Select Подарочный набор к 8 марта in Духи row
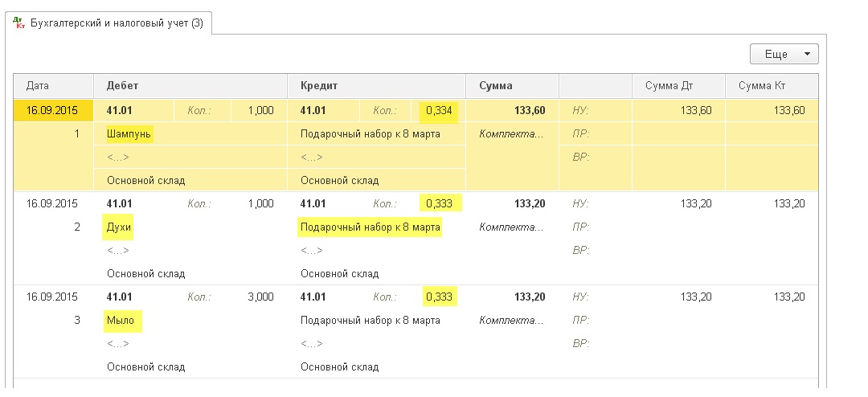868x397 pixels. tap(376, 227)
